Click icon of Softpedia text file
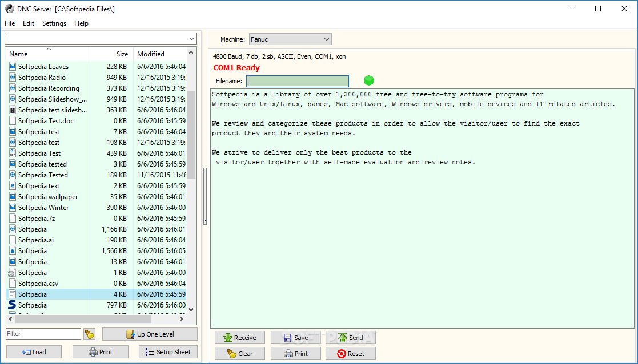 (12, 185)
